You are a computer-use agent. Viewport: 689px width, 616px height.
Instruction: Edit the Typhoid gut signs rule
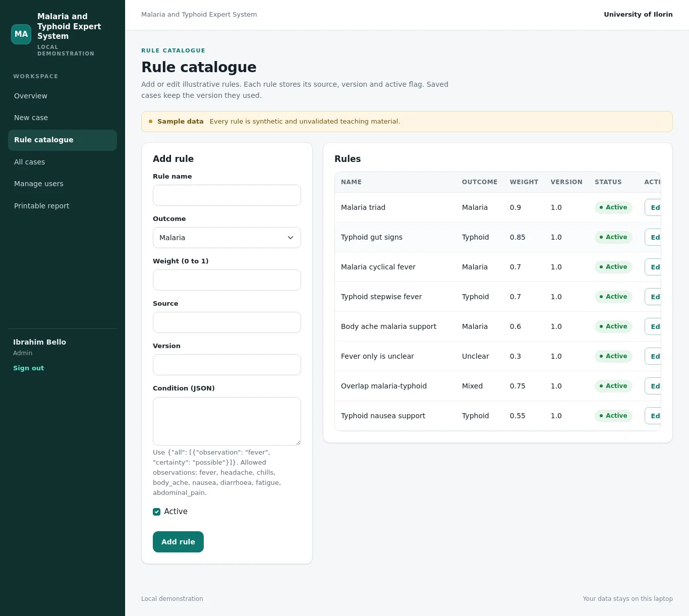click(x=653, y=237)
